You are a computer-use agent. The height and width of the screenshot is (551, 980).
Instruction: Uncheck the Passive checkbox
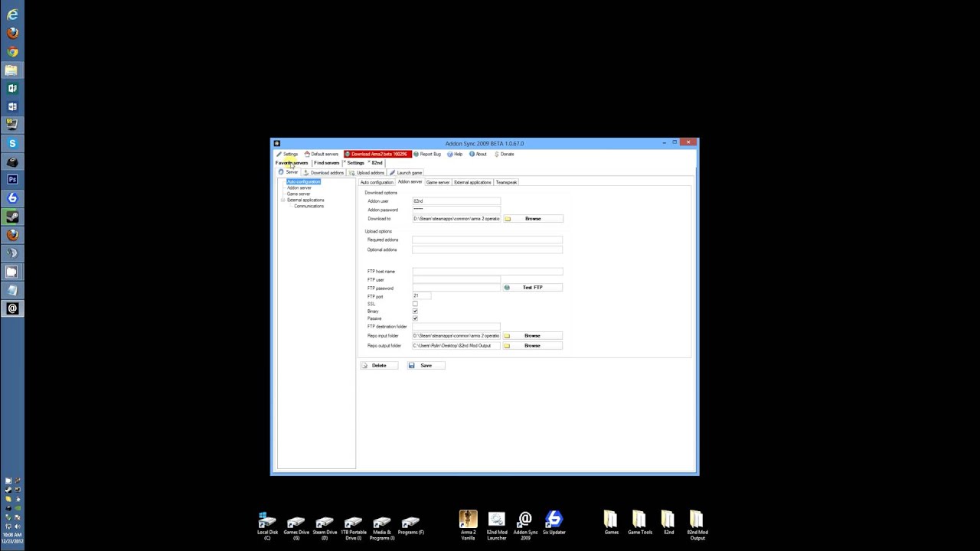[x=415, y=318]
